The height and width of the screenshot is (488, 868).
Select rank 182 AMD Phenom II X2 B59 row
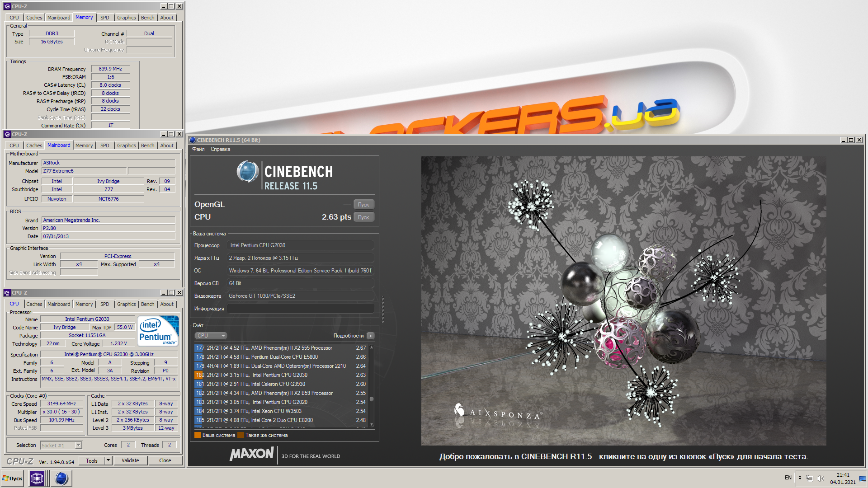(x=281, y=393)
